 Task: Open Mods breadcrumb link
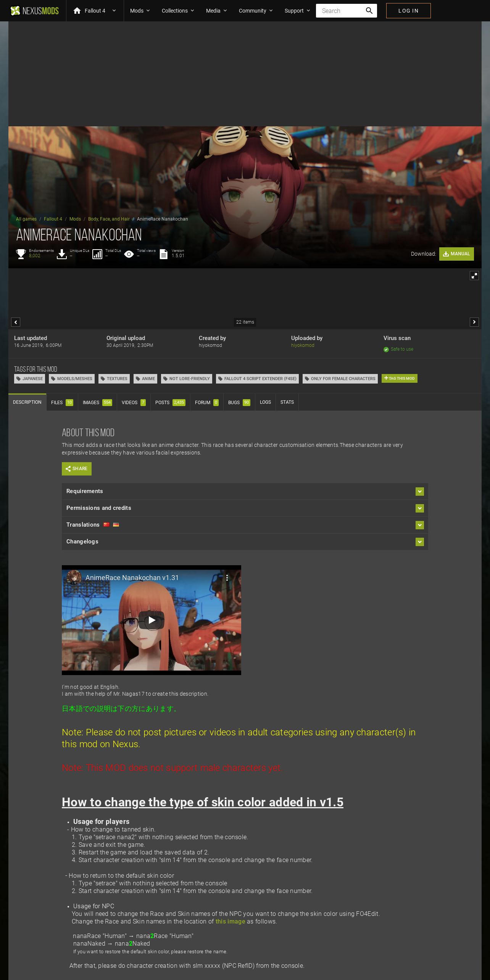[x=75, y=219]
